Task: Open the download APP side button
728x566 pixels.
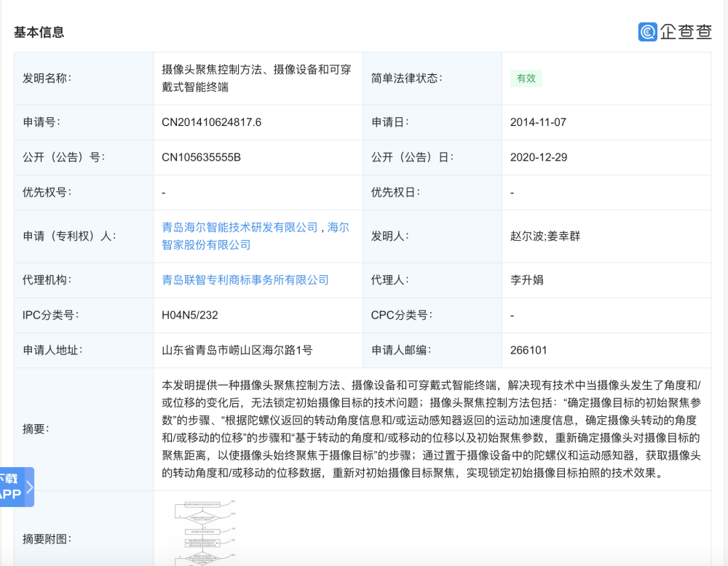Action: [x=17, y=487]
